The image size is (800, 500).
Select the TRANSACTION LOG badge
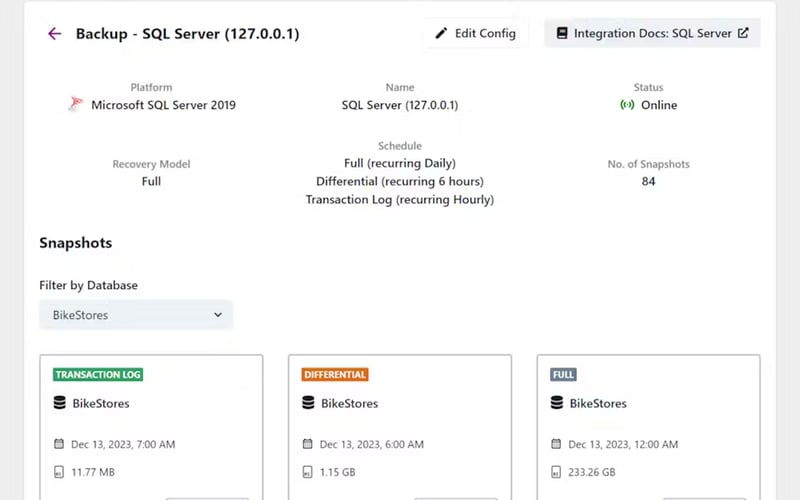[x=98, y=375]
